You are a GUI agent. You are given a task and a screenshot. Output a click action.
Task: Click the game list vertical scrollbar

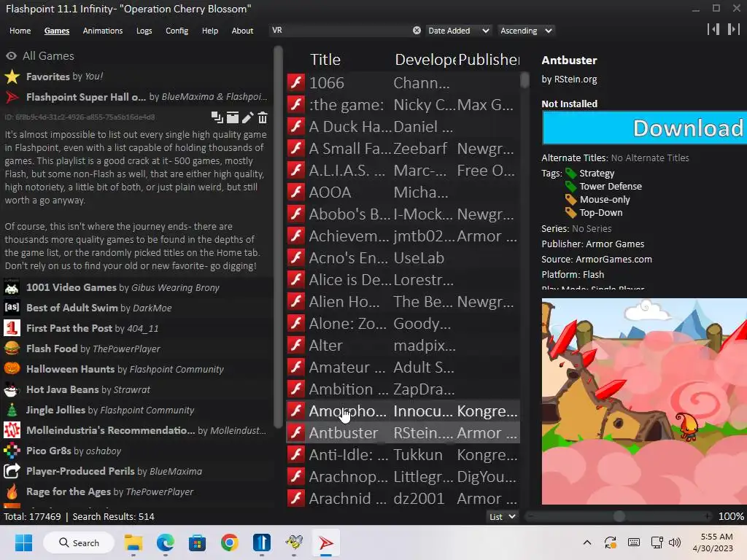(525, 80)
